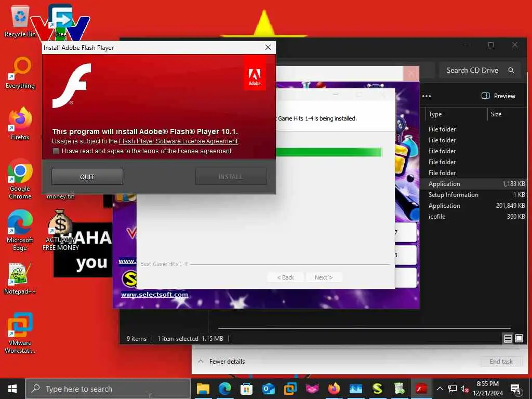Image resolution: width=532 pixels, height=399 pixels.
Task: Select the Everything desktop shortcut
Action: [x=20, y=73]
